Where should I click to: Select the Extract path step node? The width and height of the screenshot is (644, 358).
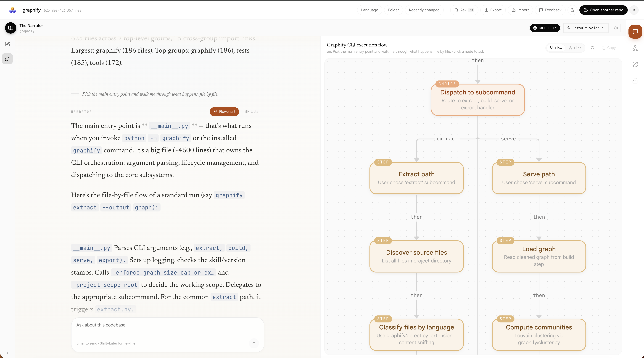pos(417,178)
